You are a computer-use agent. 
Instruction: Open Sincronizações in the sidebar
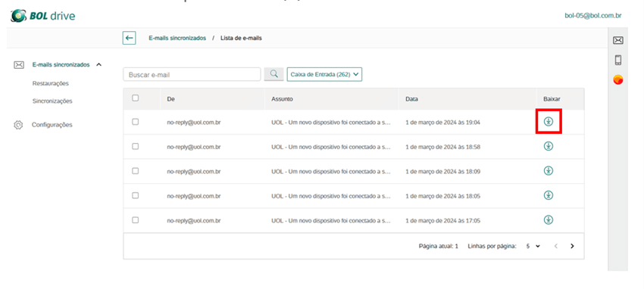pos(52,101)
